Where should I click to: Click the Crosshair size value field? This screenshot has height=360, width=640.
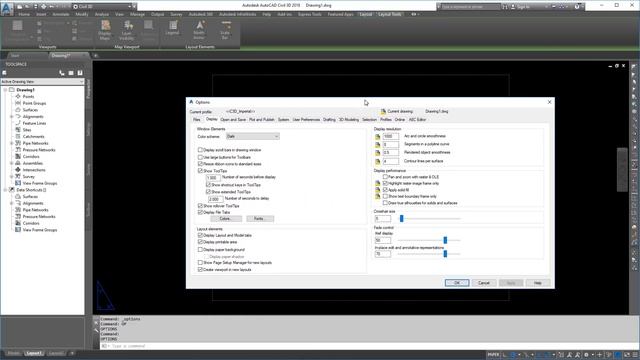click(x=382, y=219)
